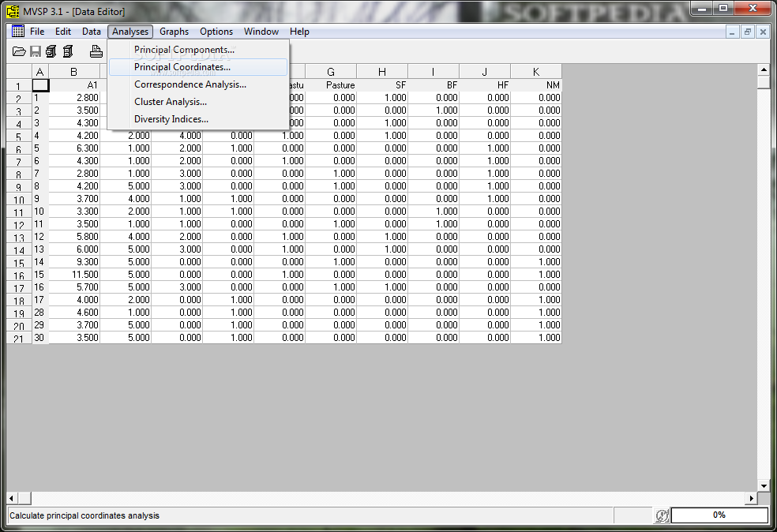The height and width of the screenshot is (532, 777).
Task: Click the vertical scrollbar down arrow
Action: click(x=764, y=486)
